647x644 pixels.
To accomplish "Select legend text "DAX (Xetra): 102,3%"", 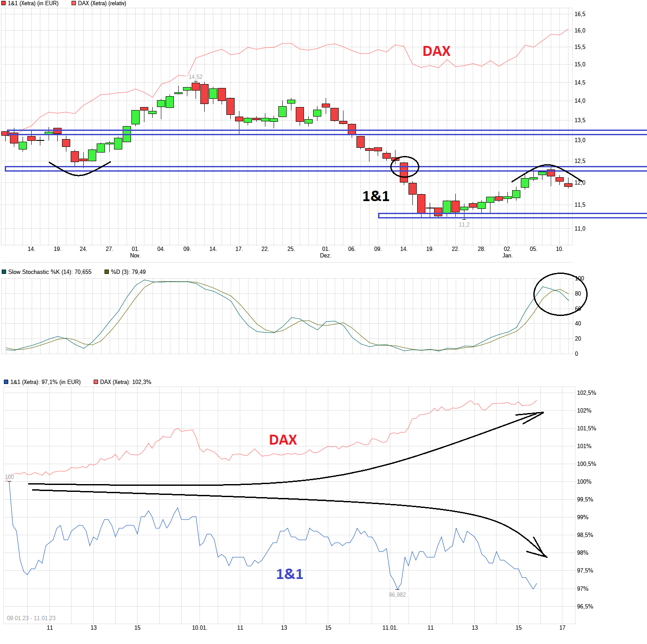I will (126, 382).
